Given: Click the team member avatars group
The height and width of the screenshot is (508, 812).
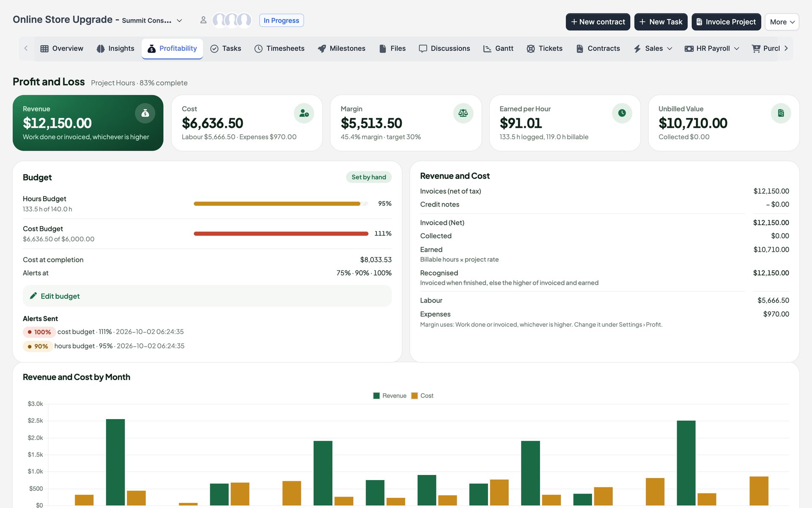Looking at the screenshot, I should (x=232, y=20).
